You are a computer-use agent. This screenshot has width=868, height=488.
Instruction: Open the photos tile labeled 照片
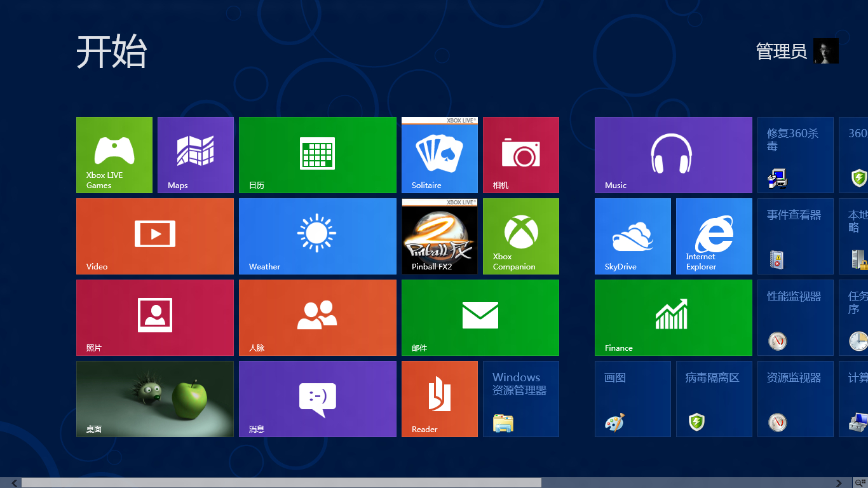155,318
